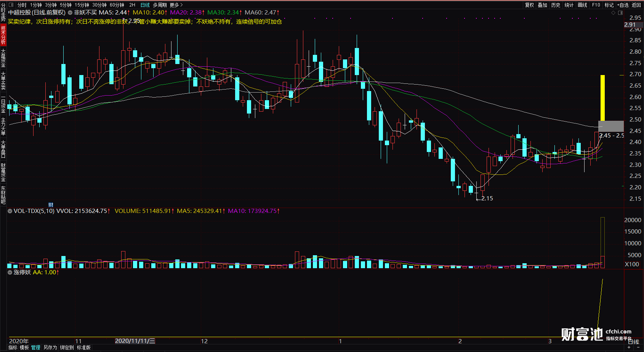Expand the 更多 period options

pyautogui.click(x=176, y=5)
